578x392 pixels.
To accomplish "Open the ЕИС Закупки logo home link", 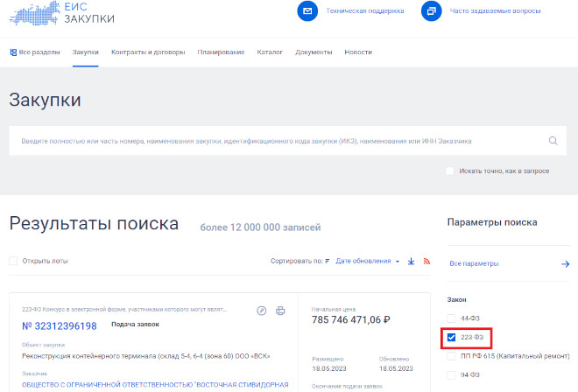I will [x=62, y=13].
